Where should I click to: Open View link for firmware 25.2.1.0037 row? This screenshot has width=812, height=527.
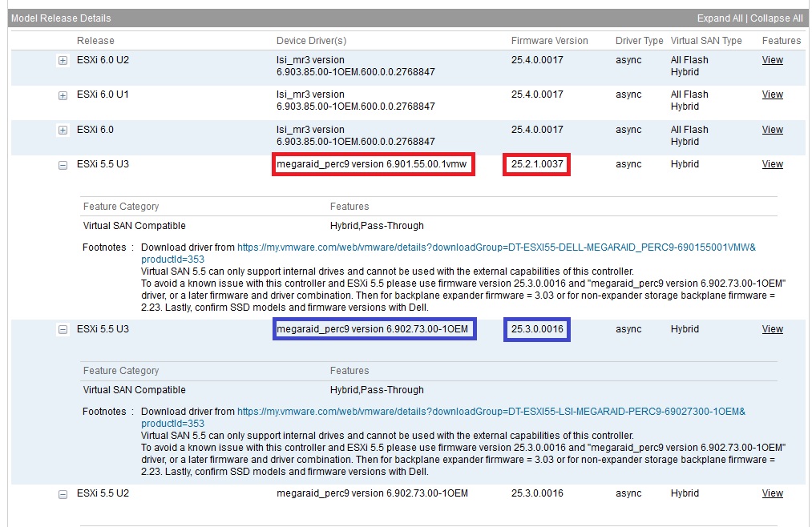pyautogui.click(x=772, y=164)
